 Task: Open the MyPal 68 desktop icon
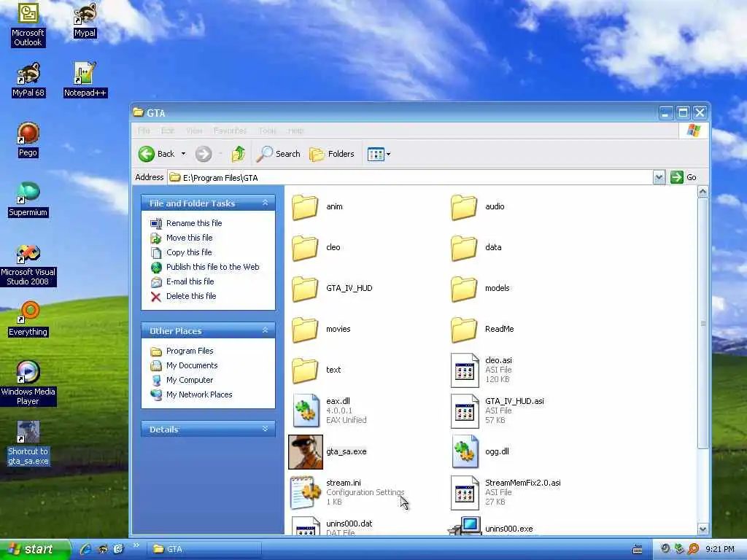[28, 80]
